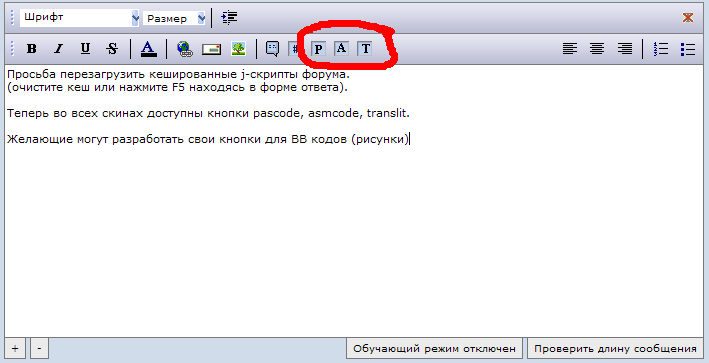Viewport: 709px width, 363px height.
Task: Click the T translit button
Action: pyautogui.click(x=365, y=48)
